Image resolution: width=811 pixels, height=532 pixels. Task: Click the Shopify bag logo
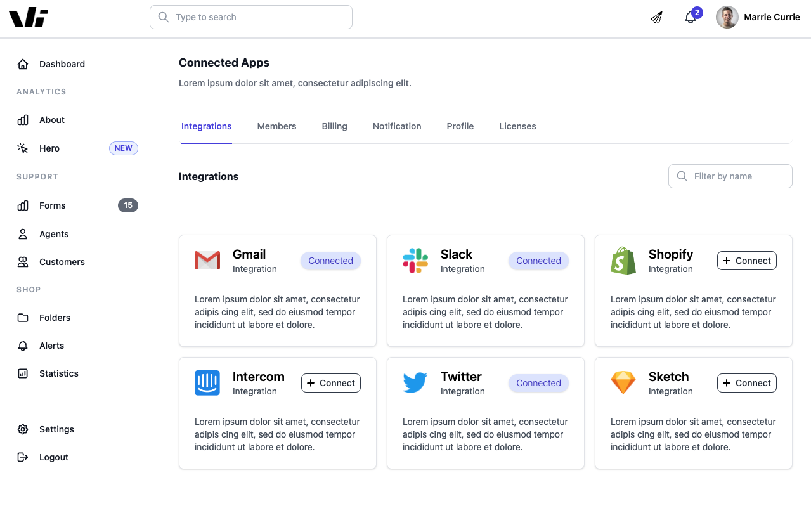pos(623,261)
